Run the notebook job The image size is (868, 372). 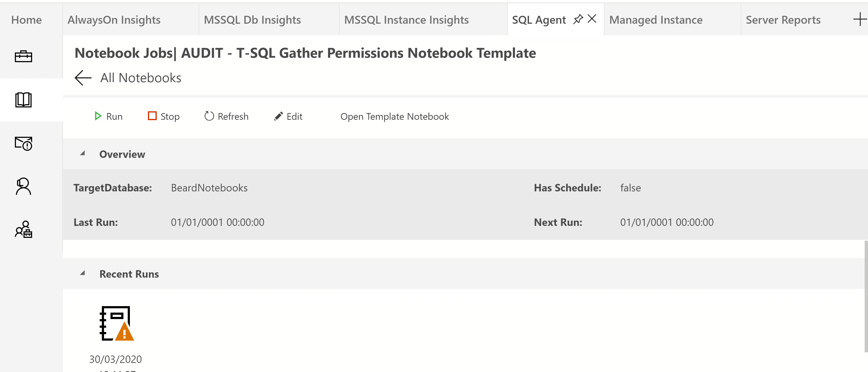[x=109, y=116]
